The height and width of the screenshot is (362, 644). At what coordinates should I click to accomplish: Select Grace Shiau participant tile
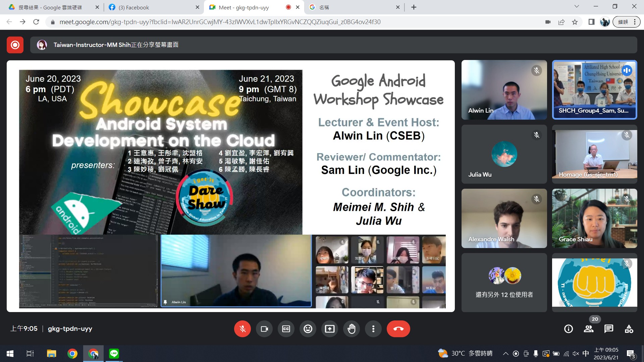[x=595, y=218]
